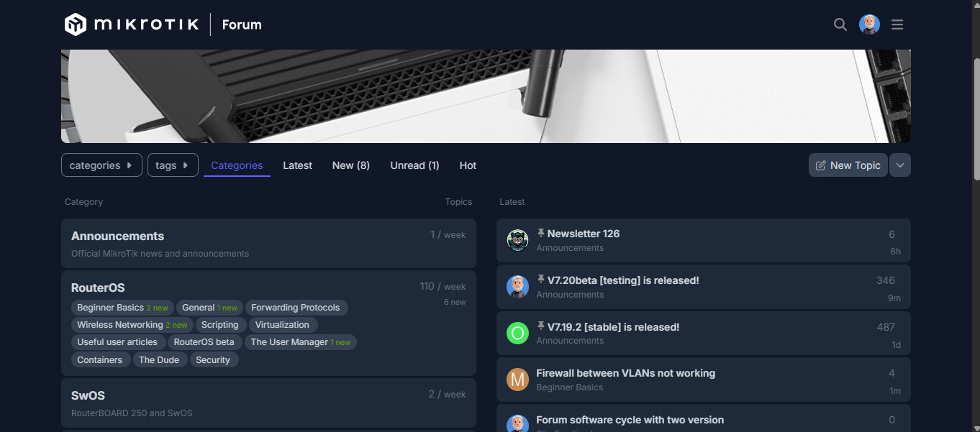The height and width of the screenshot is (432, 980).
Task: Click pin icon beside V7.19.2 topic
Action: pos(541,327)
